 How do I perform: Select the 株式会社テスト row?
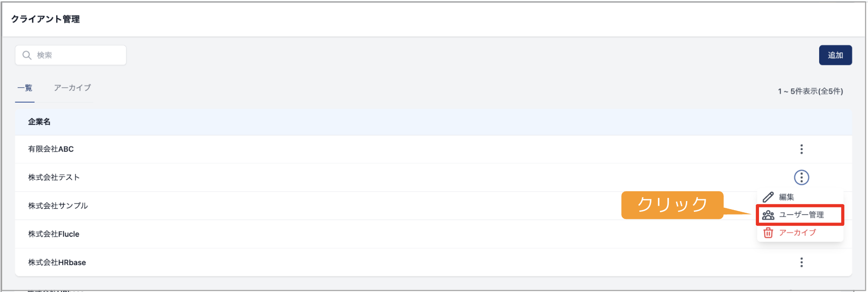[433, 177]
